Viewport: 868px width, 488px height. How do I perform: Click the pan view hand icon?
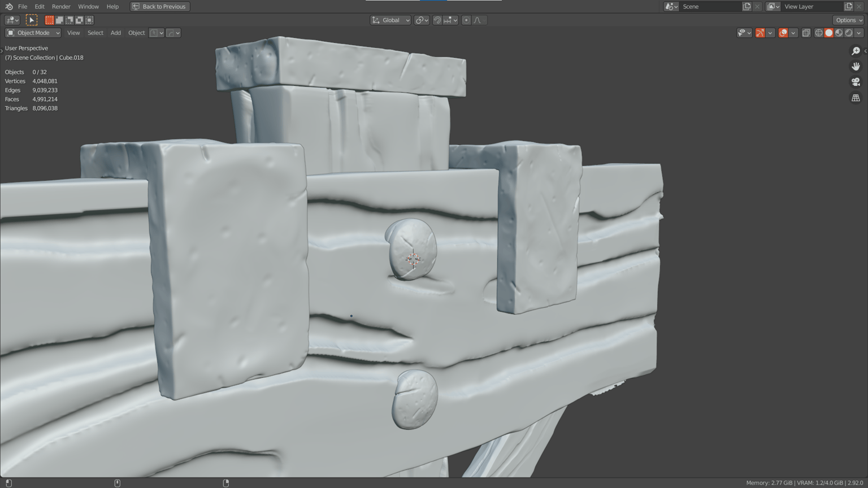pos(856,67)
